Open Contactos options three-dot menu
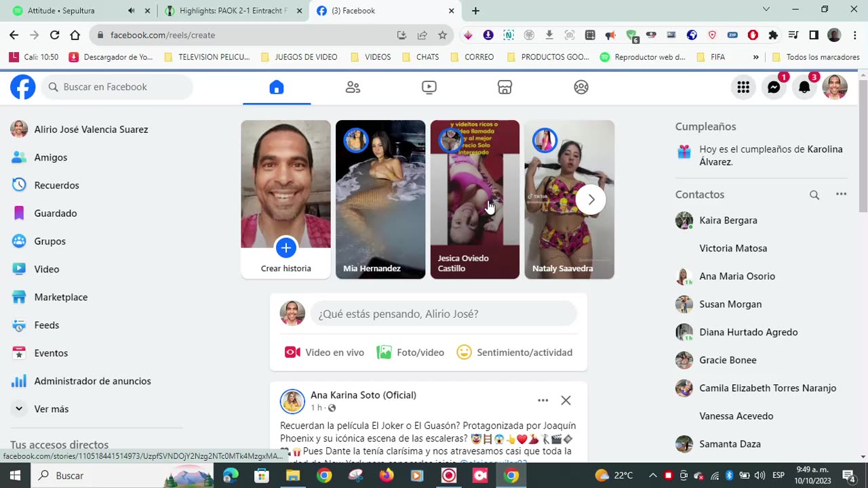 click(x=841, y=195)
